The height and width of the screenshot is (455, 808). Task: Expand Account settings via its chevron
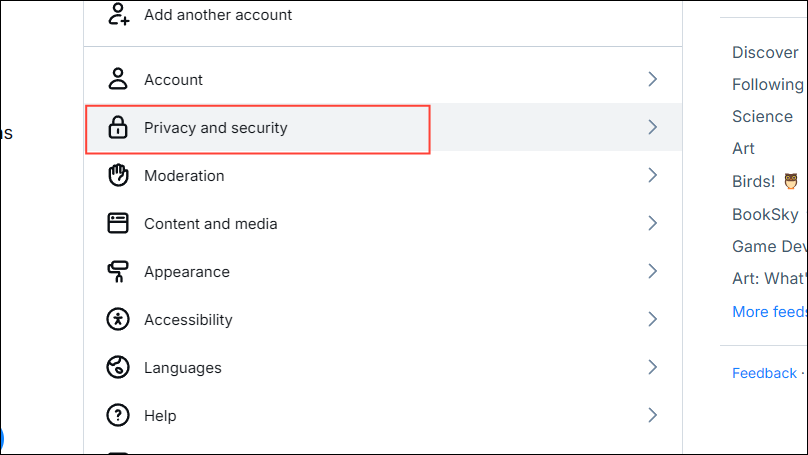coord(652,79)
